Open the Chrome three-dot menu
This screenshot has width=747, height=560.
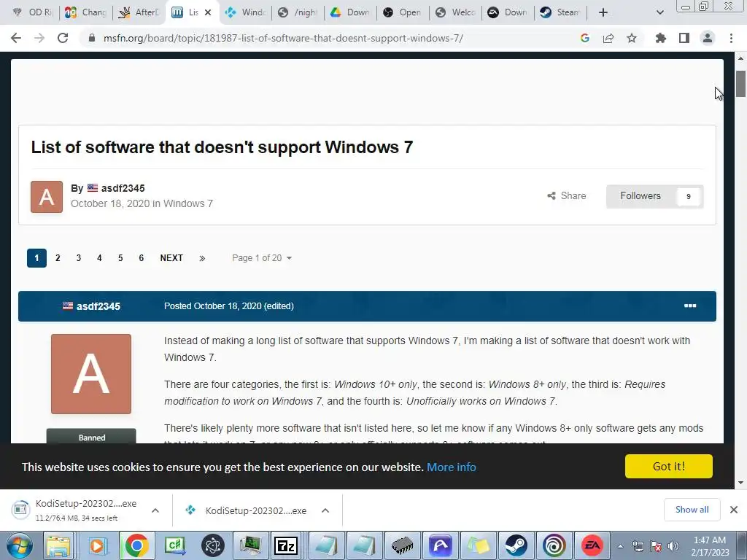(731, 38)
